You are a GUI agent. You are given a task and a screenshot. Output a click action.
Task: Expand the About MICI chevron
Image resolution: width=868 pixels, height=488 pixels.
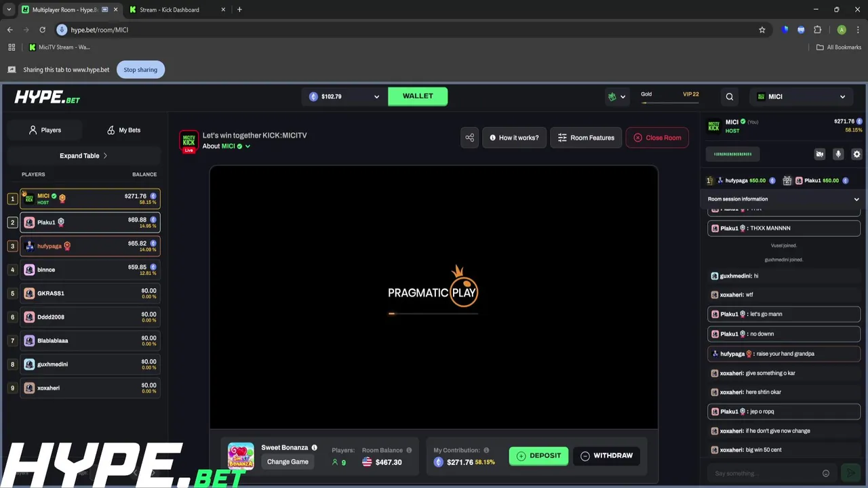click(x=248, y=146)
